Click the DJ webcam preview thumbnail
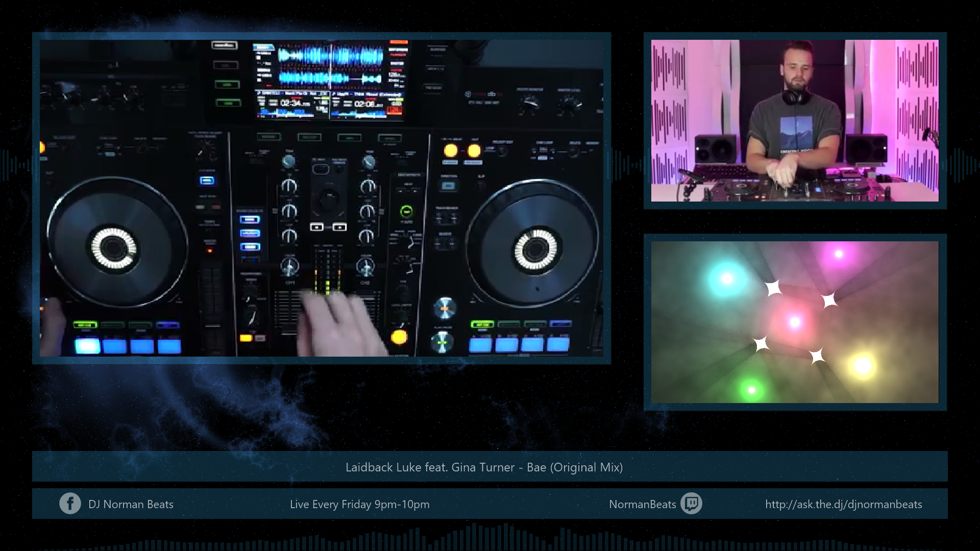The image size is (980, 551). click(795, 121)
